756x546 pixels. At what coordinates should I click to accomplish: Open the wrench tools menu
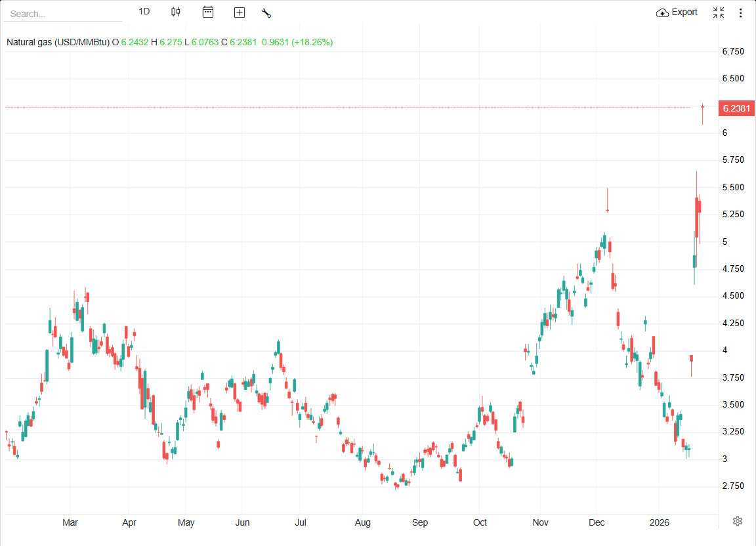pos(266,12)
